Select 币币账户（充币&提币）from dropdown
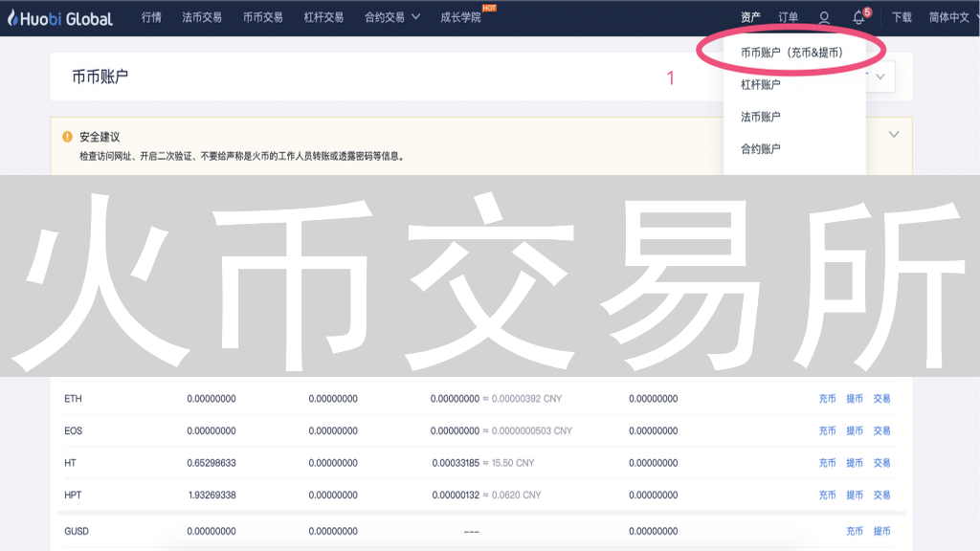Viewport: 980px width, 551px height. click(791, 53)
